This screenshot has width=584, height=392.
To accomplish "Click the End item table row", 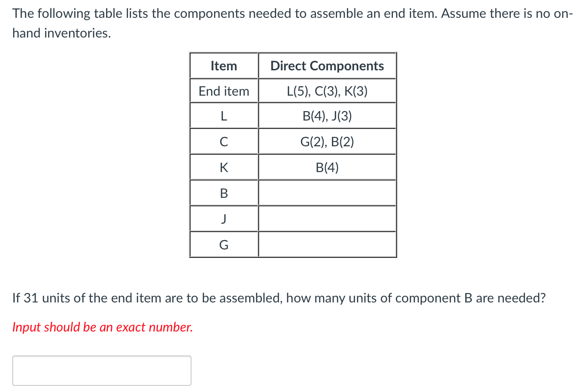I will [223, 91].
